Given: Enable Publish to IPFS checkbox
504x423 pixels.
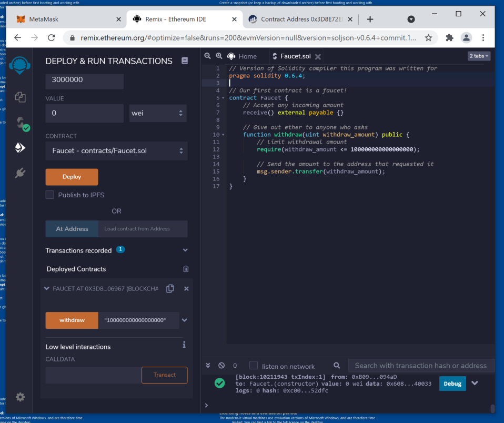Looking at the screenshot, I should click(50, 195).
